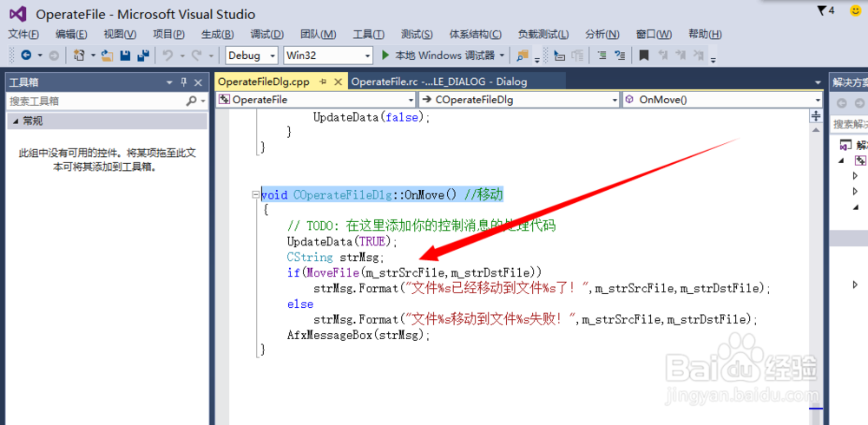Image resolution: width=868 pixels, height=425 pixels.
Task: Collapse the project node in Solution Explorer
Action: 842,160
